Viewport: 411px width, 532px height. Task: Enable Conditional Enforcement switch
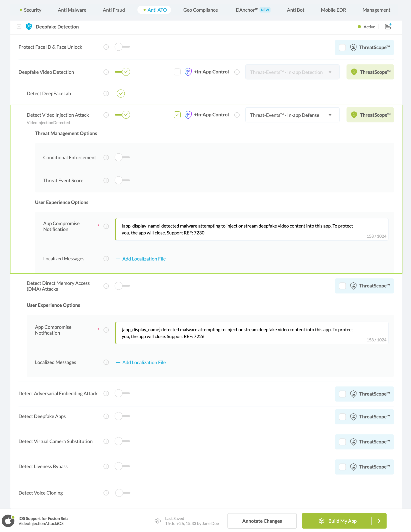tap(122, 157)
